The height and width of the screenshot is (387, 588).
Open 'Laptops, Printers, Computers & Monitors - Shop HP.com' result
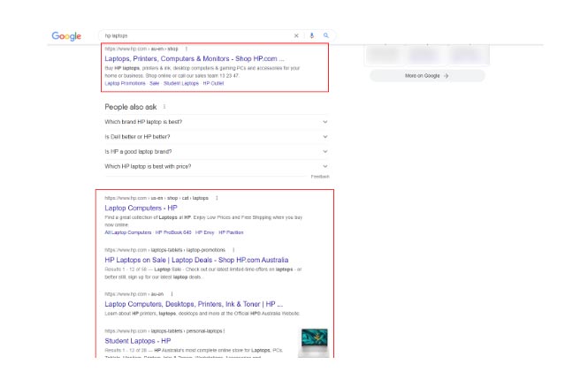(195, 58)
